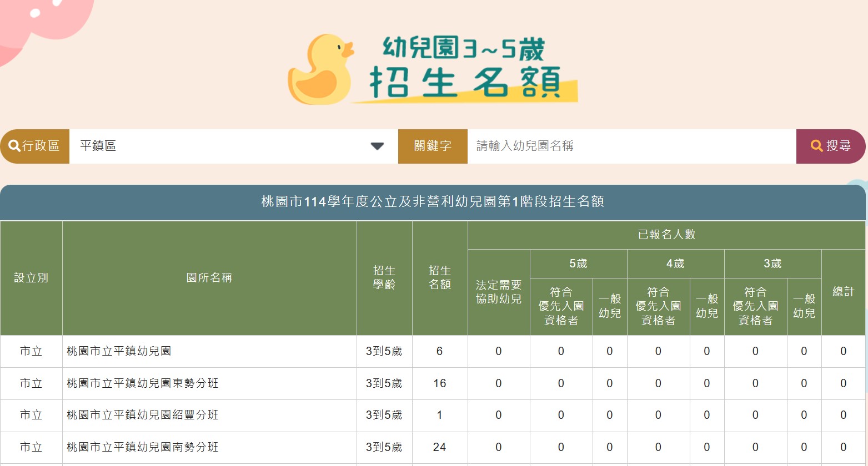
Task: Click the dropdown arrow showing 平鎮區
Action: tap(377, 146)
